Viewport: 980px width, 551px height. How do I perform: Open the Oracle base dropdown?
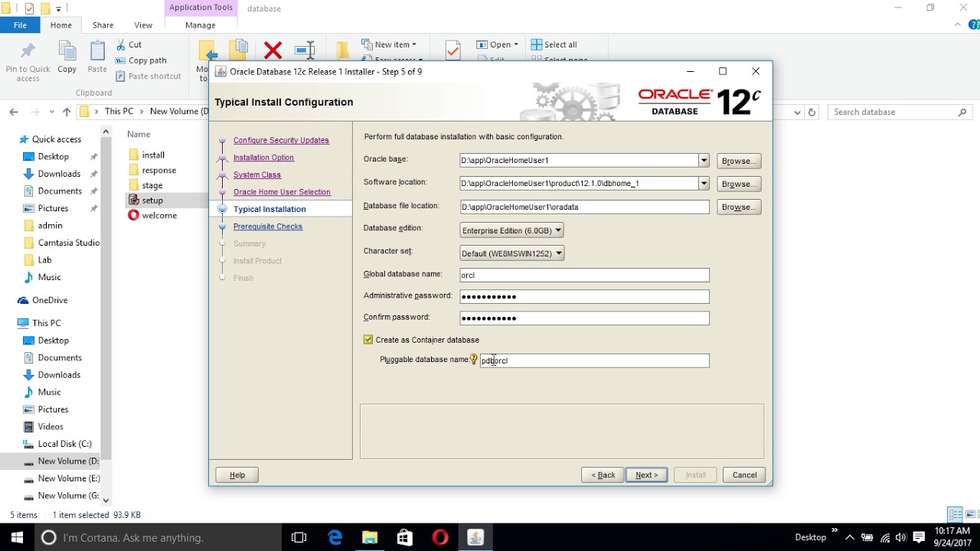click(704, 161)
